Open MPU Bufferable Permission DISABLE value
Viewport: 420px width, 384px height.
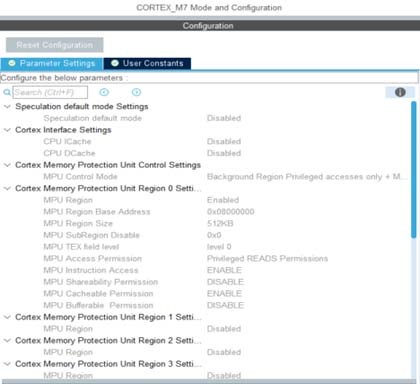pos(225,305)
